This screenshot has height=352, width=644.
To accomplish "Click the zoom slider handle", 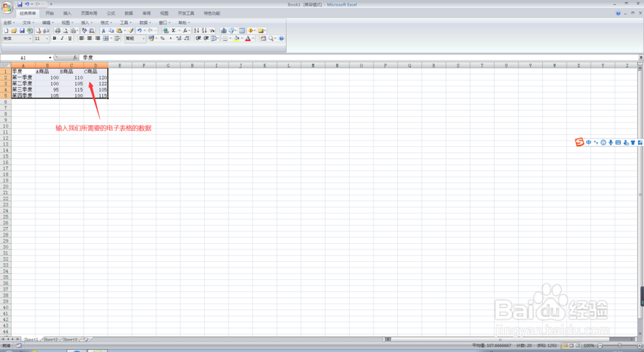I will pyautogui.click(x=620, y=346).
